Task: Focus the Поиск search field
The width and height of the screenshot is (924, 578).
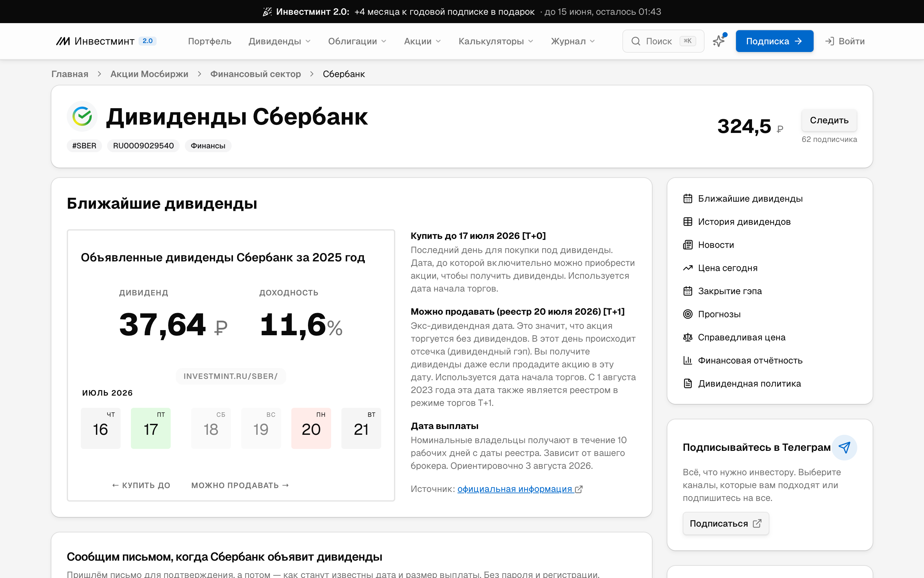Action: click(x=663, y=41)
